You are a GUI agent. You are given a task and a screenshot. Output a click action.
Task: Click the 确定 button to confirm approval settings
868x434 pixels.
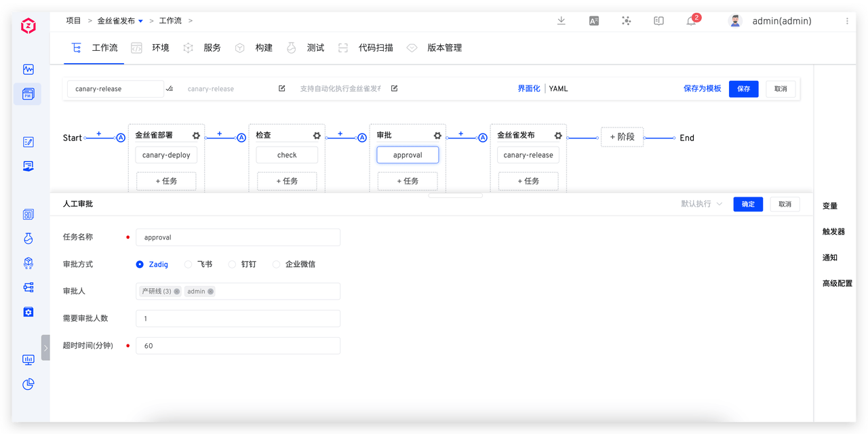tap(748, 204)
